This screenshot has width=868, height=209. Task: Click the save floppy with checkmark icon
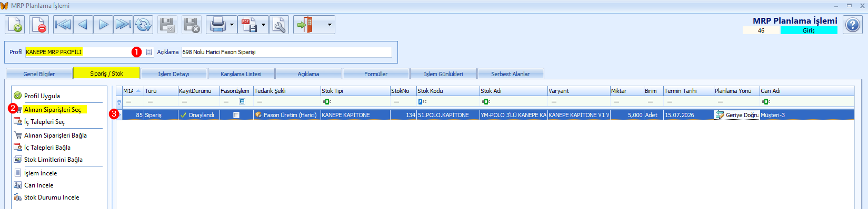click(x=168, y=25)
